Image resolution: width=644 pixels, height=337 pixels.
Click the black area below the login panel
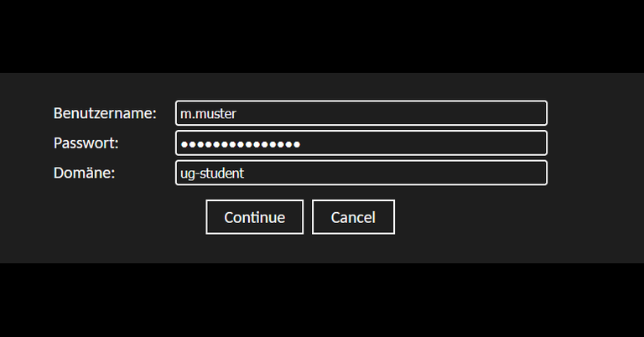[x=322, y=302]
